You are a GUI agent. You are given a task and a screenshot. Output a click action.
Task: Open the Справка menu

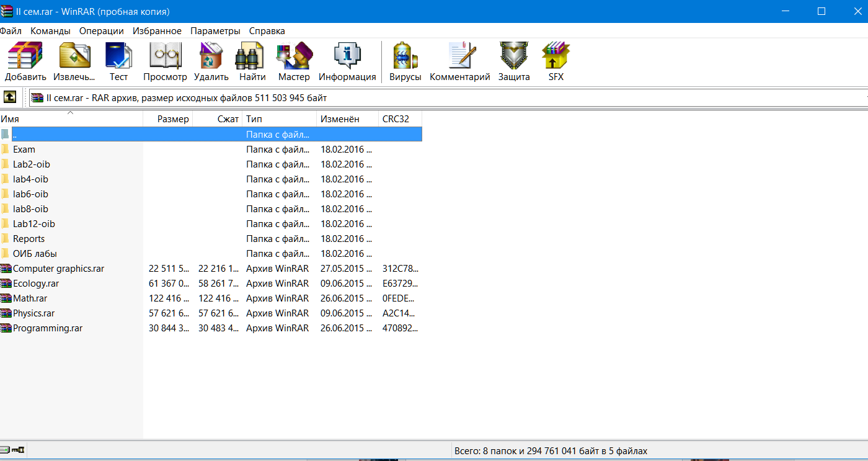pyautogui.click(x=267, y=30)
